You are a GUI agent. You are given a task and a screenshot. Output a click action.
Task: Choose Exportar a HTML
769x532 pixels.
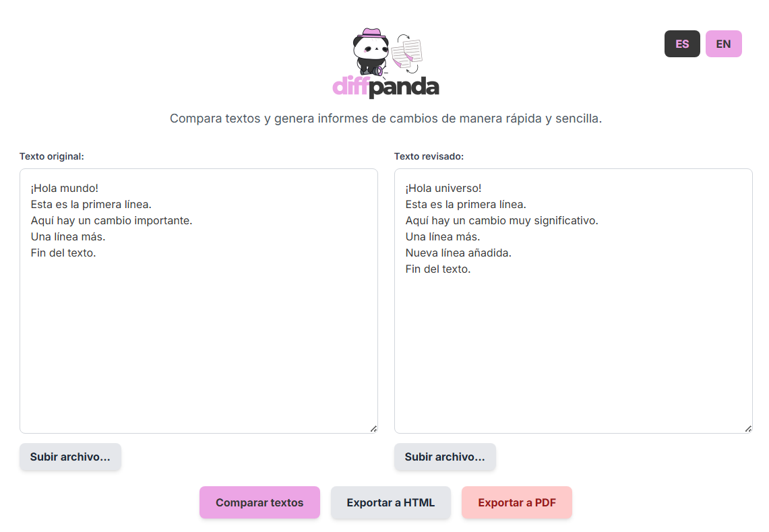(x=390, y=502)
